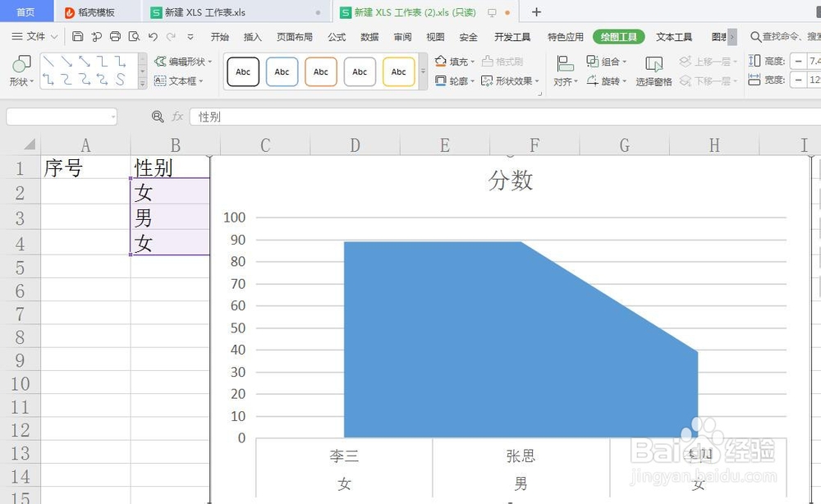Click the 组合 Group button
Screen dimensions: 821x504
click(x=609, y=62)
